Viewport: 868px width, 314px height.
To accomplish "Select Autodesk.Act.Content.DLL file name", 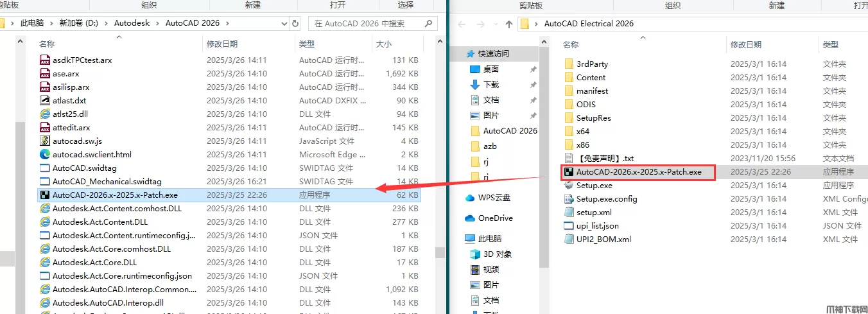I will [x=100, y=222].
